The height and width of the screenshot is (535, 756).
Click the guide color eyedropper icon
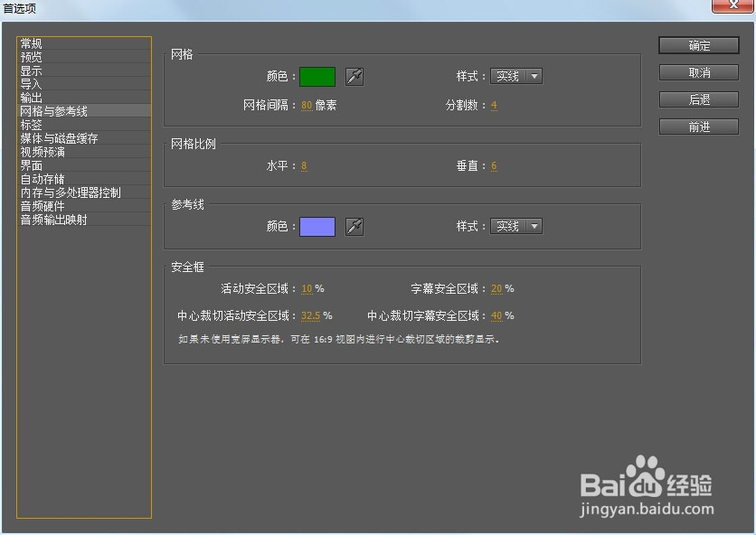coord(354,227)
